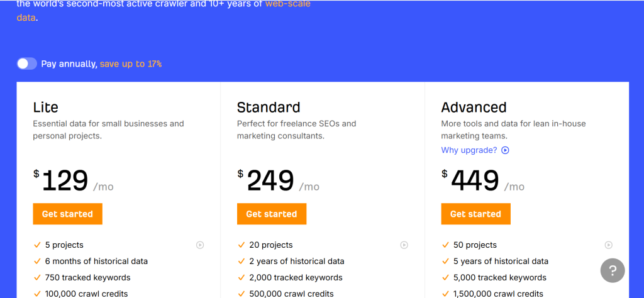Click the 'save up to 17%' text
This screenshot has height=298, width=644.
[x=131, y=64]
